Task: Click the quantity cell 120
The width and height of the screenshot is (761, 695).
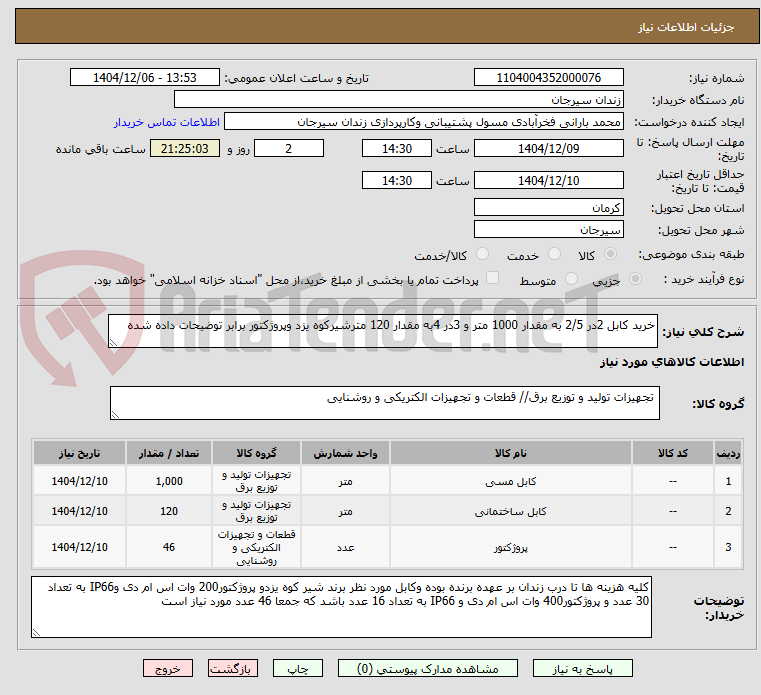Action: click(x=169, y=511)
